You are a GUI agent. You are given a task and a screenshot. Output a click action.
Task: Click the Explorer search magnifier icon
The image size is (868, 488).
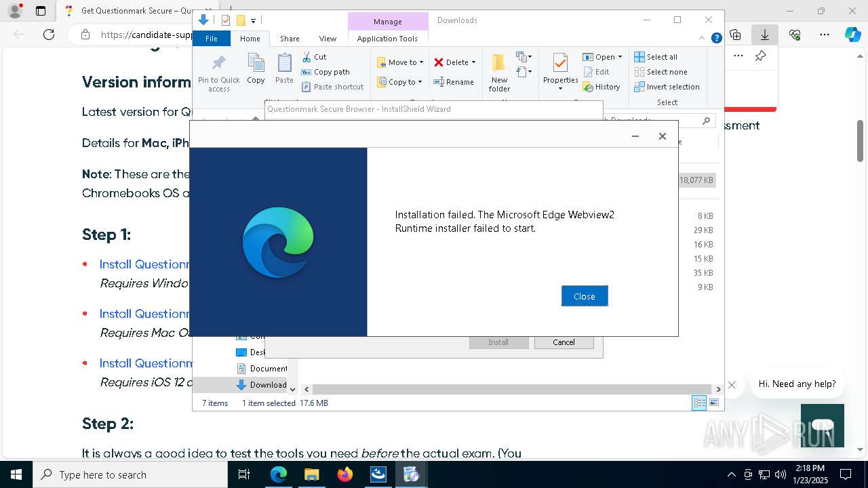706,121
